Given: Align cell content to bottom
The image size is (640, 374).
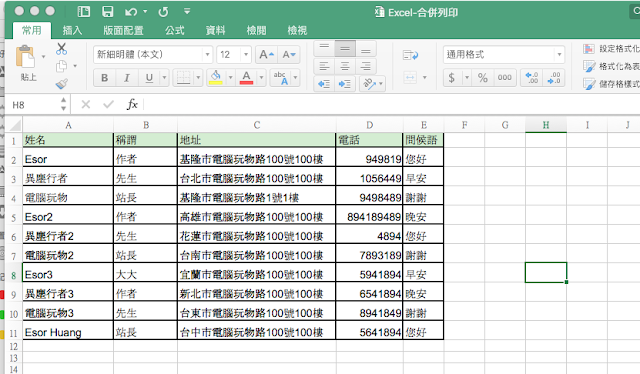Looking at the screenshot, I should (366, 49).
